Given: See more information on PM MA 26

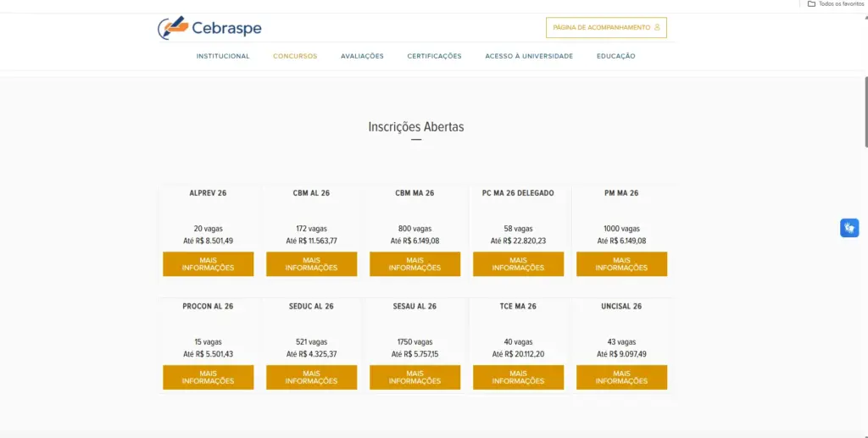Looking at the screenshot, I should [621, 263].
